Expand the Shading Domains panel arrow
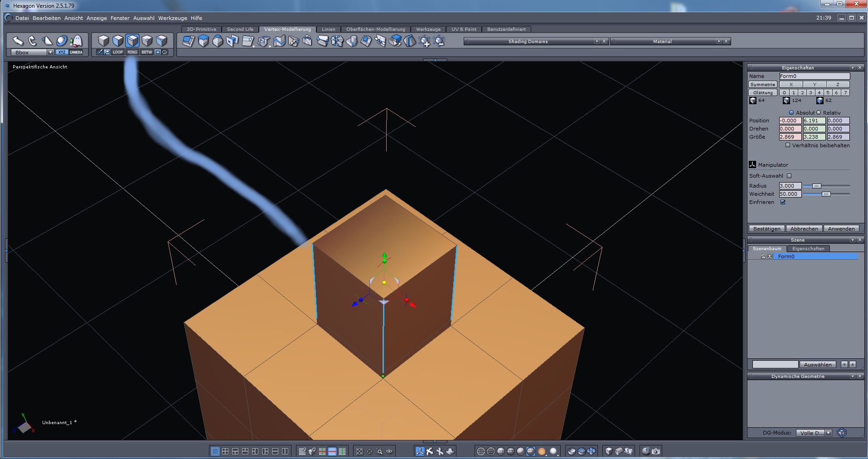 click(597, 42)
